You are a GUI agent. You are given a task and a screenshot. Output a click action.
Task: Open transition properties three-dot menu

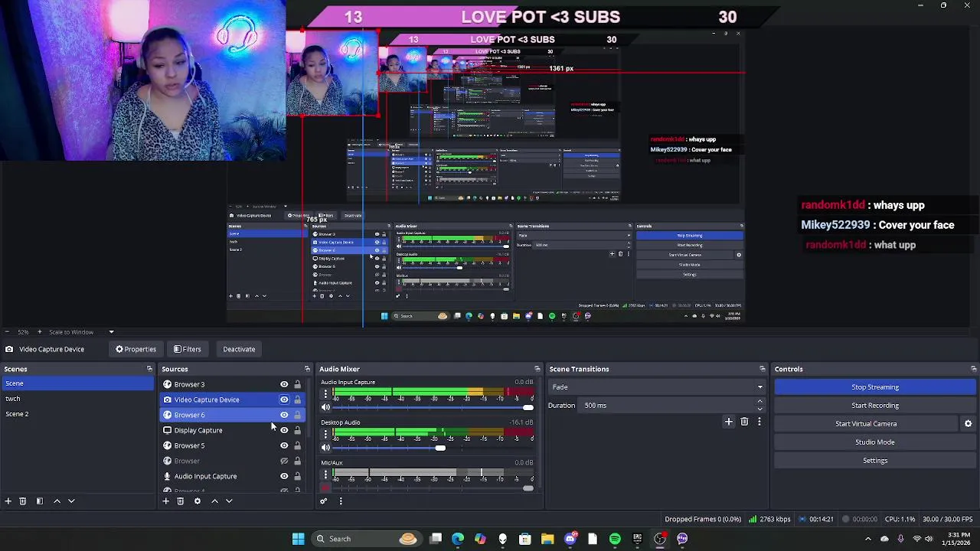[759, 422]
